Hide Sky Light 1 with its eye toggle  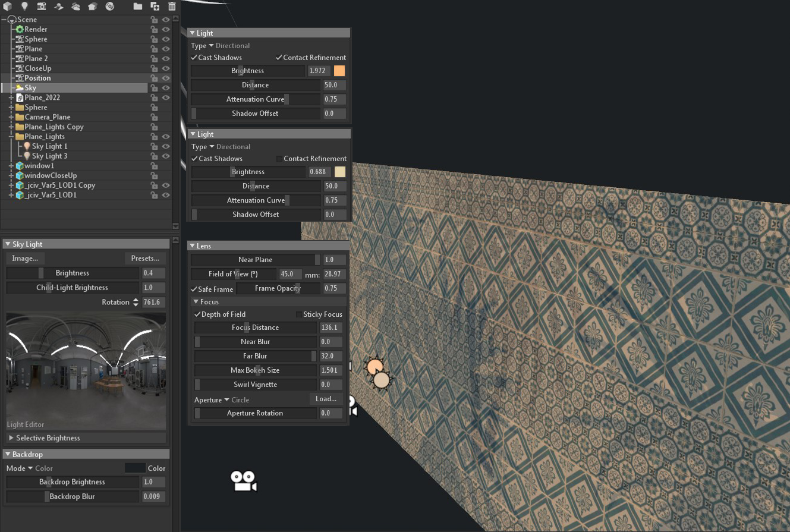166,146
